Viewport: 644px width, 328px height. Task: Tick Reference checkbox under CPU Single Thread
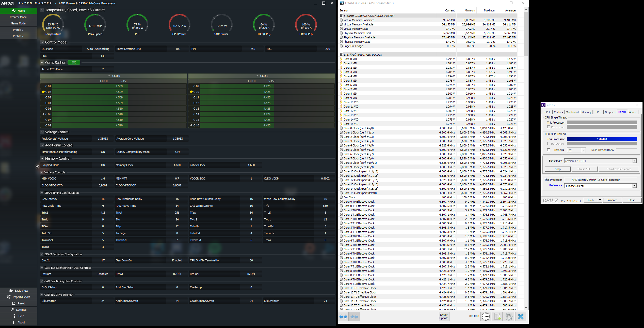549,127
